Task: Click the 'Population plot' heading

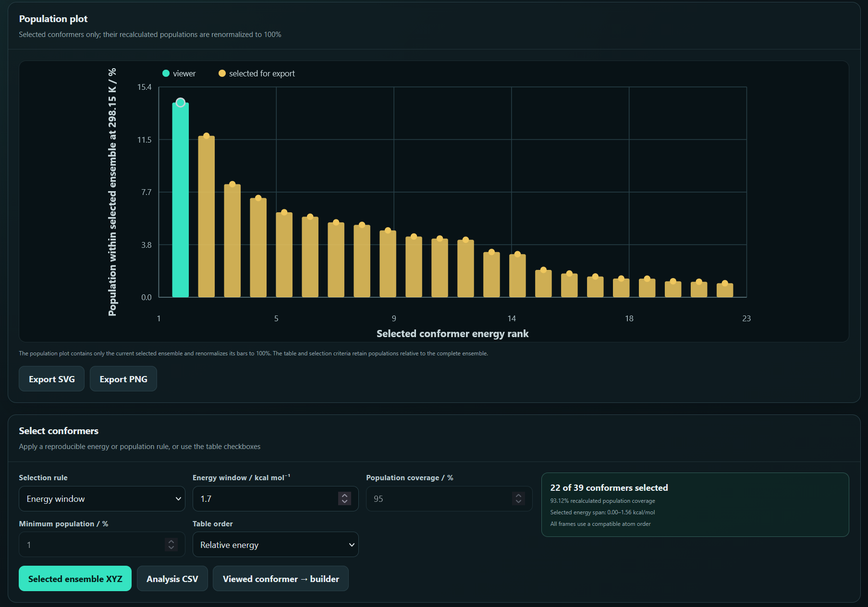Action: [53, 19]
